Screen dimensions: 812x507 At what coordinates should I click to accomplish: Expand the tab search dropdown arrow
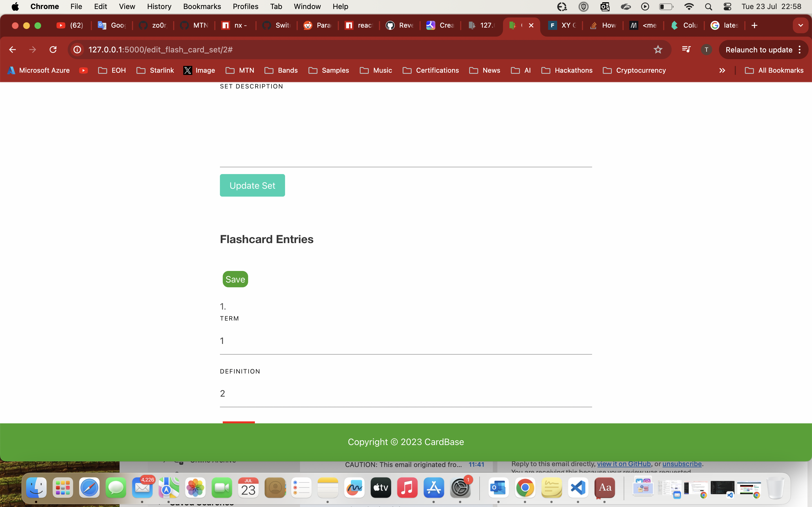point(801,25)
